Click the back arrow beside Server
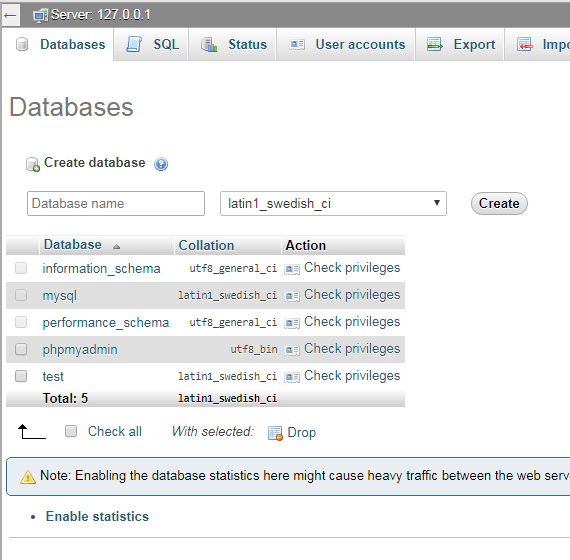This screenshot has width=570, height=560. pyautogui.click(x=11, y=15)
